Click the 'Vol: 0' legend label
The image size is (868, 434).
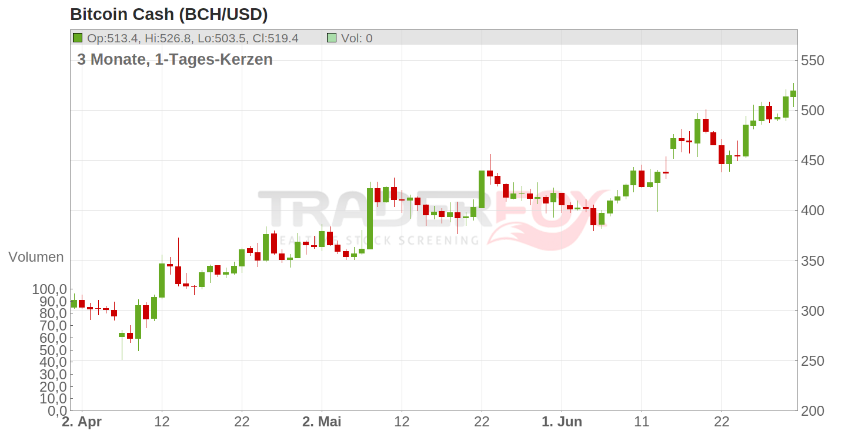(357, 38)
